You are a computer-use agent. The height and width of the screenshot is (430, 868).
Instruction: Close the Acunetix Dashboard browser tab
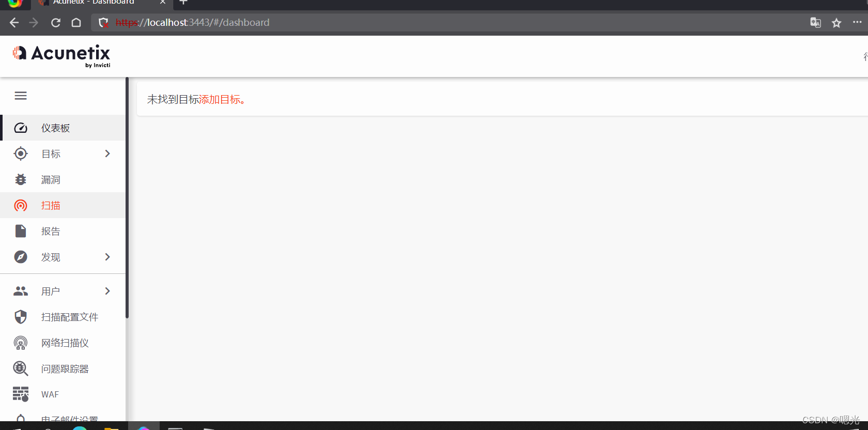(163, 2)
